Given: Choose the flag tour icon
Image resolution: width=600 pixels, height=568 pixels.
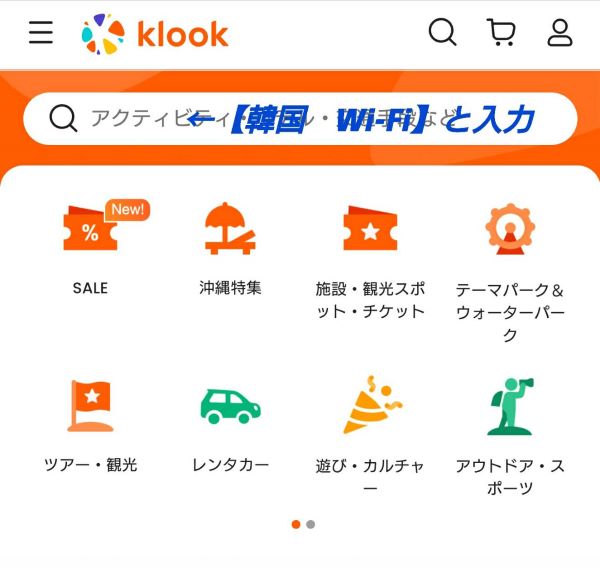Looking at the screenshot, I should [x=91, y=406].
